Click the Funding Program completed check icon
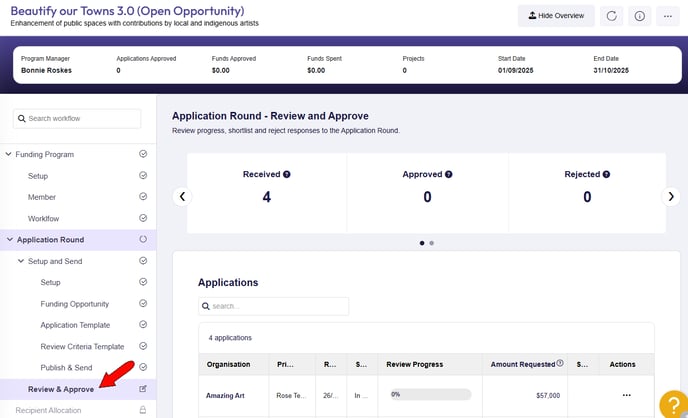This screenshot has height=418, width=688. [x=143, y=154]
